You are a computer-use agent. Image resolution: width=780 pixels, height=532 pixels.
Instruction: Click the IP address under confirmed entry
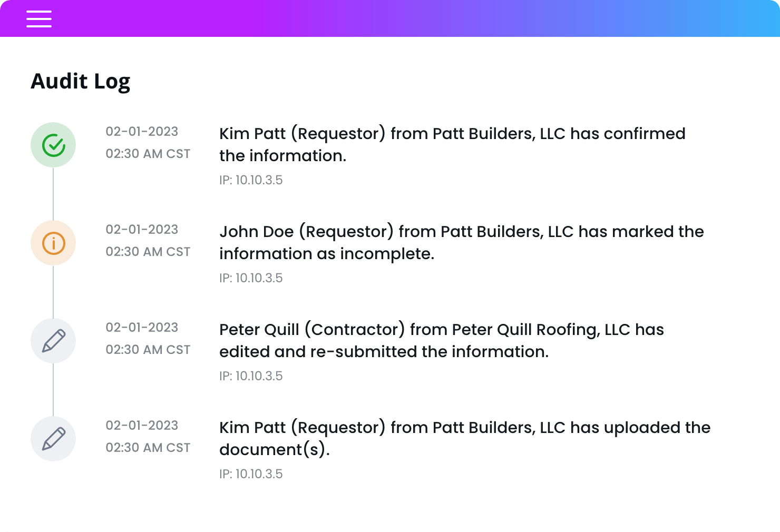coord(251,180)
